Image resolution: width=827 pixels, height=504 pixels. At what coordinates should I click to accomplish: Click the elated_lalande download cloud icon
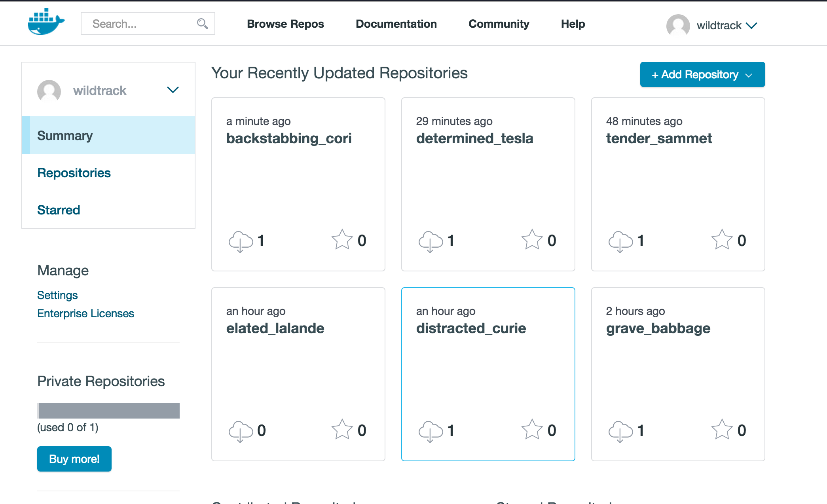point(241,431)
